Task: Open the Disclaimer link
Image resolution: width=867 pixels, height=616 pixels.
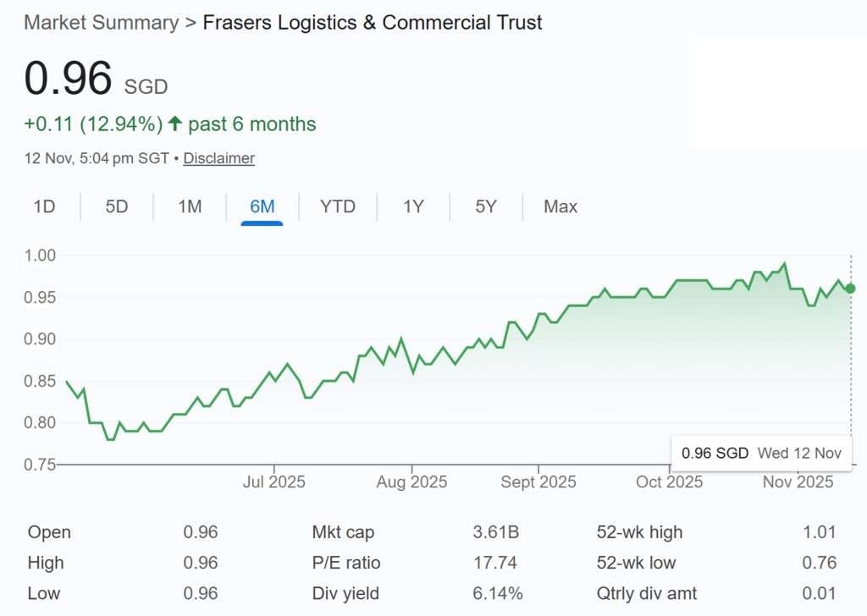Action: pyautogui.click(x=218, y=158)
